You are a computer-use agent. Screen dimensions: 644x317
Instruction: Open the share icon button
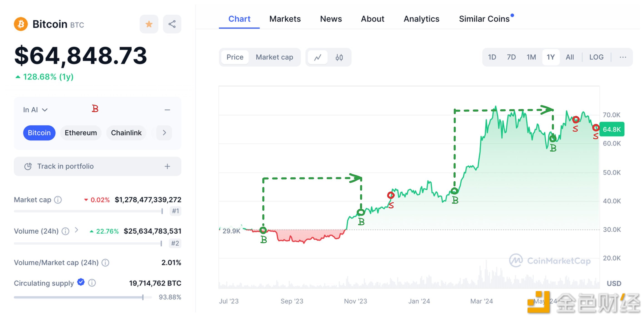click(x=172, y=24)
